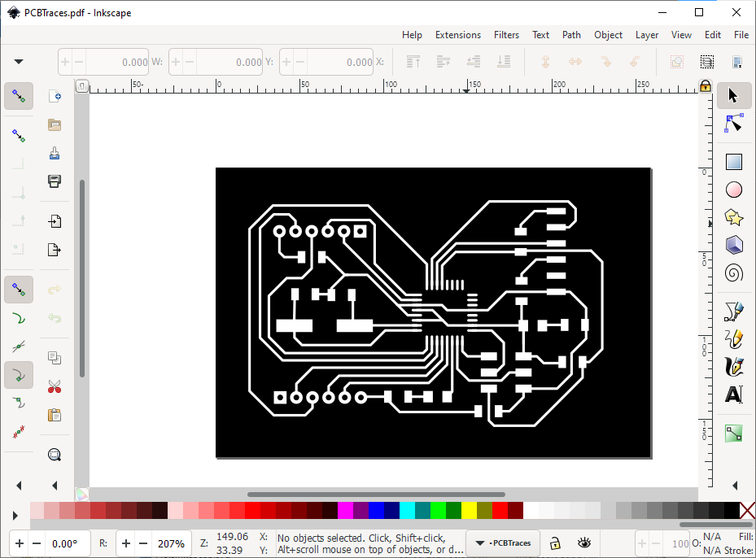
Task: Click the no-paint X swatch
Action: point(747,510)
